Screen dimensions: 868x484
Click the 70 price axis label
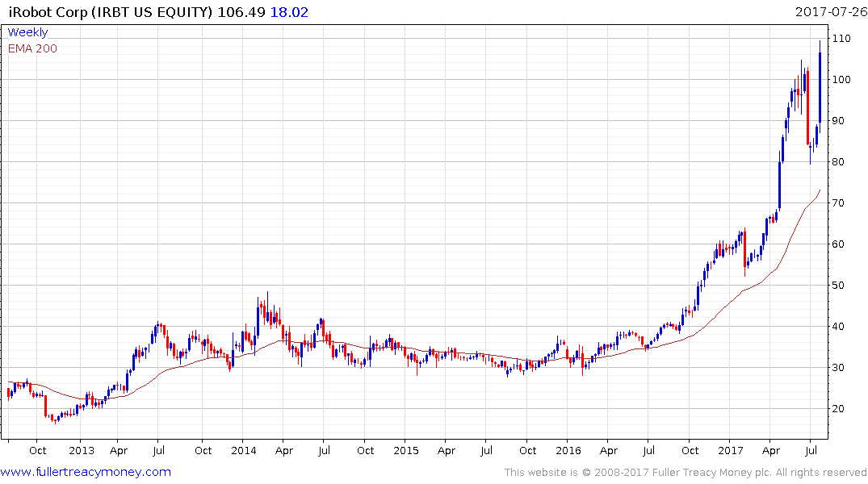[x=838, y=203]
